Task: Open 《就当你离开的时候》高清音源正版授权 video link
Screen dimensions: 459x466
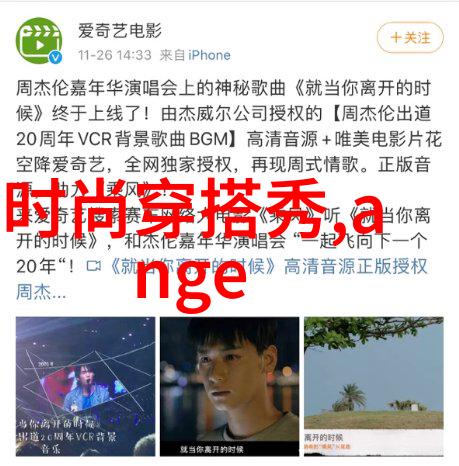Action: coord(269,266)
